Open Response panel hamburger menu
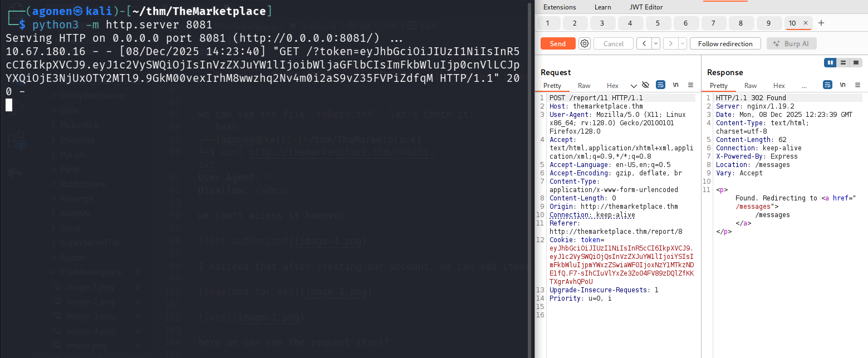868x358 pixels. 857,85
